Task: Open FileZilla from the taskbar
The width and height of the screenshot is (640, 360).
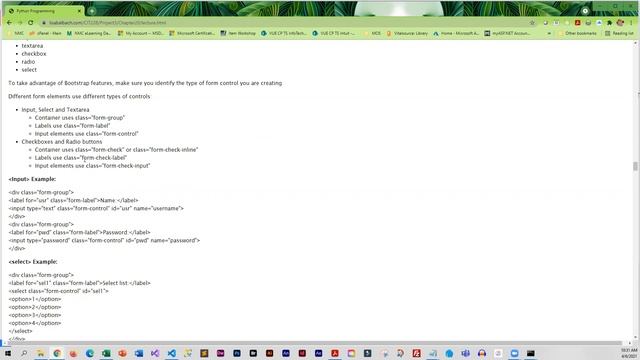Action: [416, 353]
